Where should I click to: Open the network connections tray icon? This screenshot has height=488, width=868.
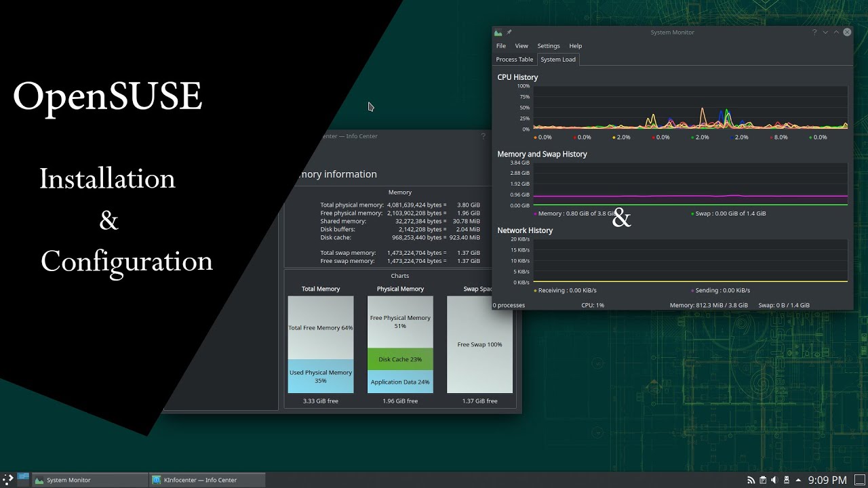click(x=751, y=480)
